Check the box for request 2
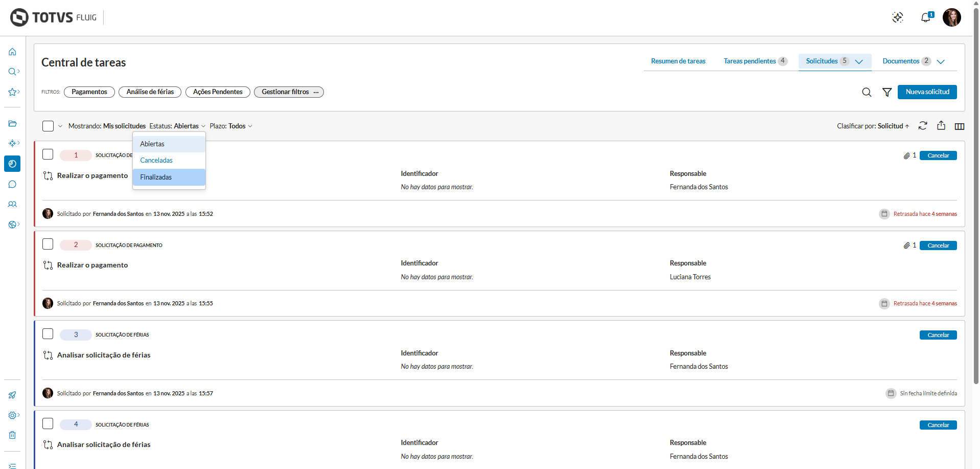This screenshot has width=980, height=469. (48, 244)
